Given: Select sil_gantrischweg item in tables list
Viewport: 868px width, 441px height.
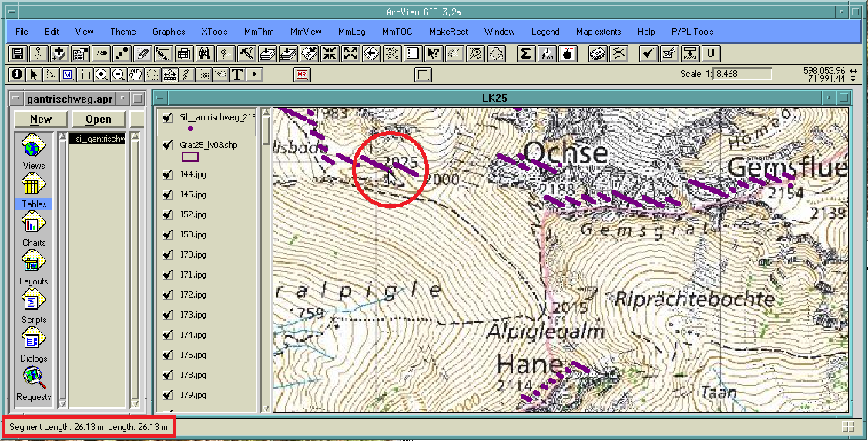Looking at the screenshot, I should [x=96, y=139].
